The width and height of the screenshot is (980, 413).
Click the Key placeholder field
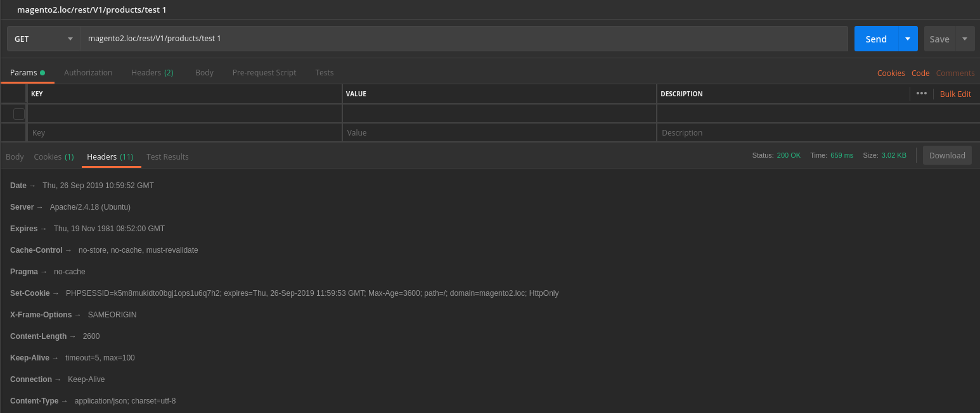tap(184, 133)
